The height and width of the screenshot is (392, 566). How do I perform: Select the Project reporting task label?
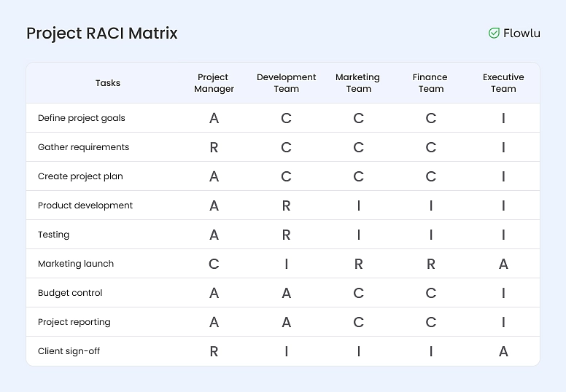point(74,322)
